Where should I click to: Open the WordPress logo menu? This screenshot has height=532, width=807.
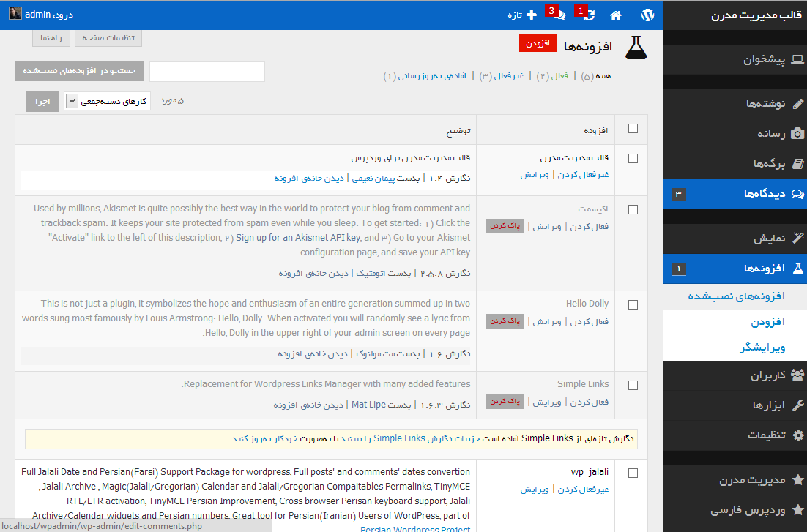coord(647,15)
